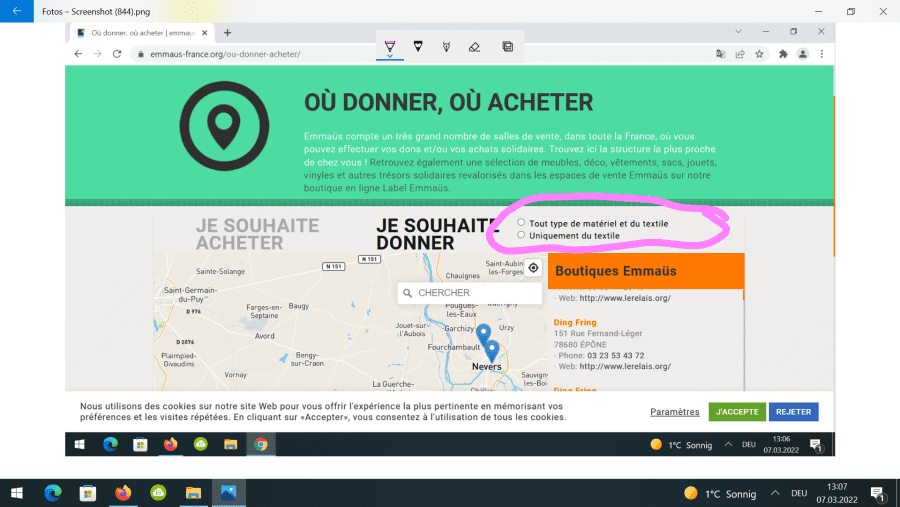Click the locate-me crosshair icon on map

(533, 268)
